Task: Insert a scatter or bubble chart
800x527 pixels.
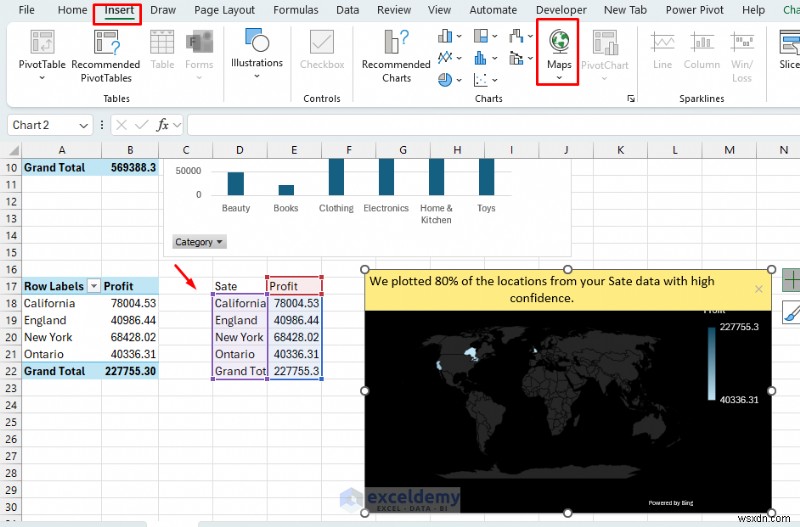Action: (481, 80)
